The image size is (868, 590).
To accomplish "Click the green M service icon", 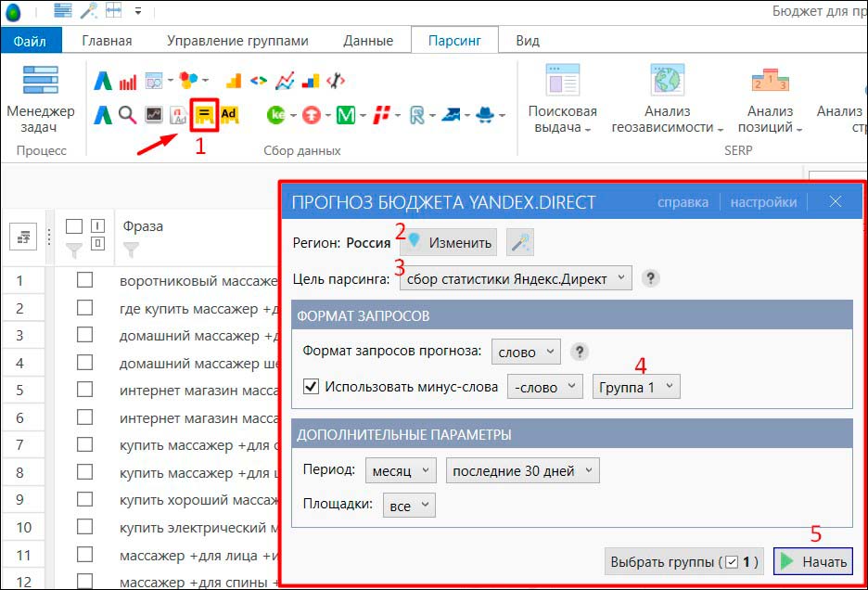I will tap(346, 115).
